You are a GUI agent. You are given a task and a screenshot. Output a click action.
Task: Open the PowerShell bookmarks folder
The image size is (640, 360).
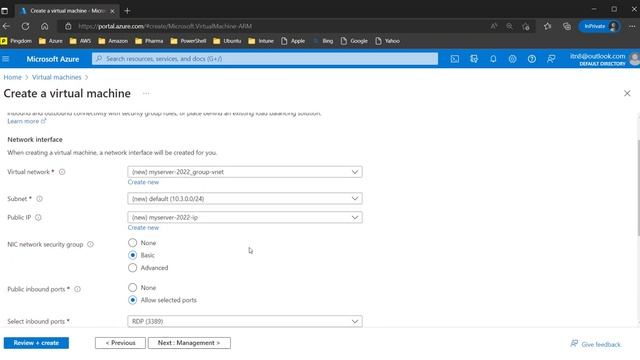click(189, 41)
